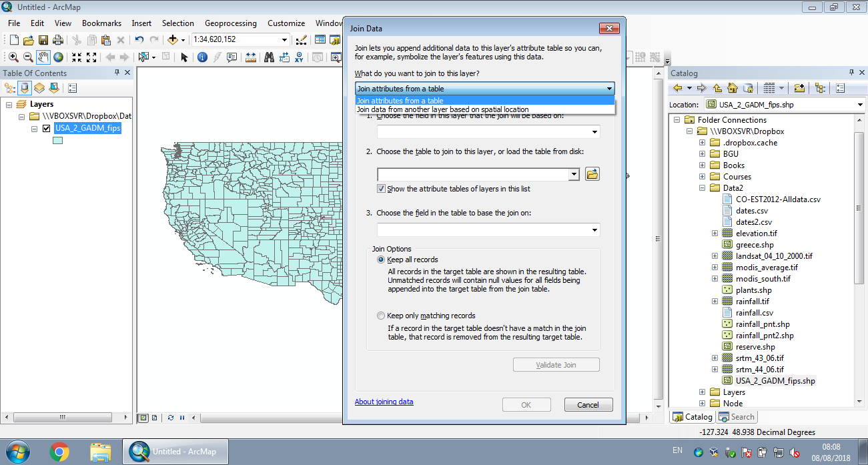868x465 pixels.
Task: Open the Find tool (binoculars icon)
Action: click(270, 57)
